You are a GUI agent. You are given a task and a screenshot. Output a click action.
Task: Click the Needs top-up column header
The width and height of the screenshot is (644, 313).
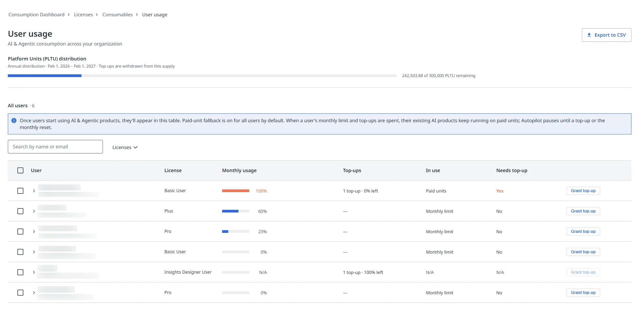click(x=512, y=170)
